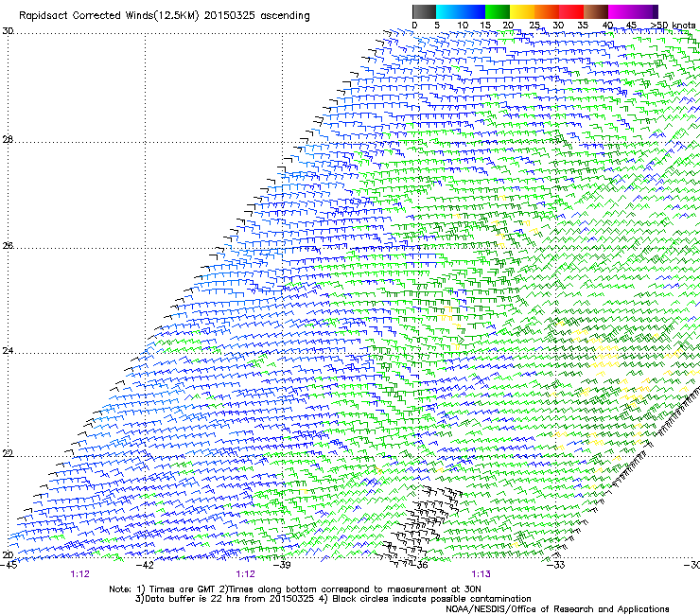This screenshot has height=615, width=700.
Task: Click the purple '1:12' time stamp near -42
Action: (79, 574)
